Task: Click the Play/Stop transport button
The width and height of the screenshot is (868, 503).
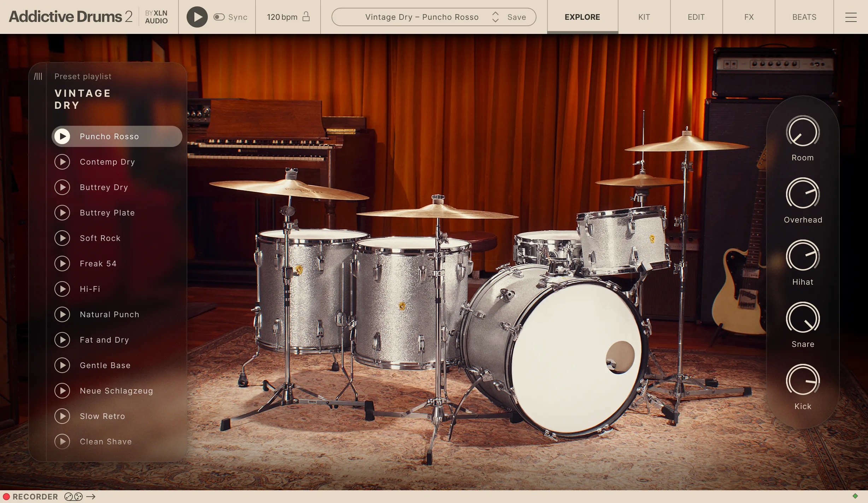Action: (196, 17)
